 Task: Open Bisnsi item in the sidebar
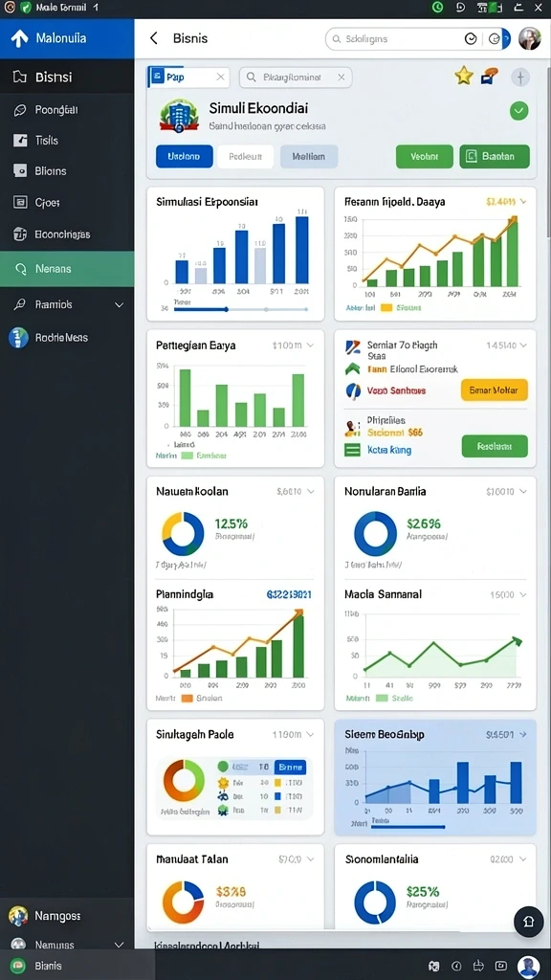[x=67, y=77]
